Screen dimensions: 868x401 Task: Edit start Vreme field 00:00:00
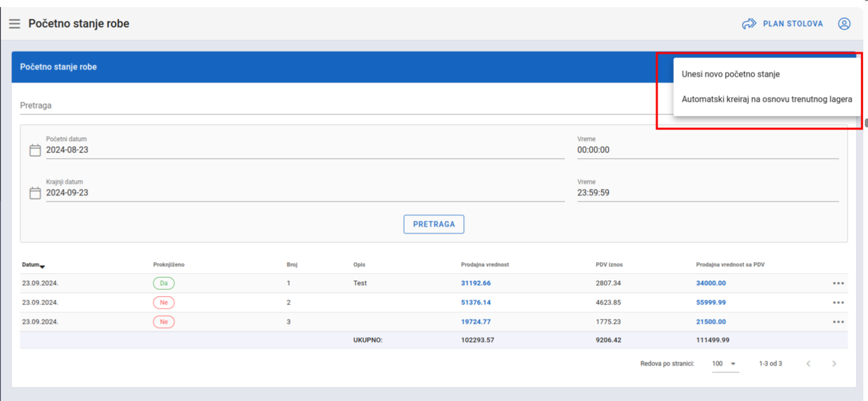point(708,150)
